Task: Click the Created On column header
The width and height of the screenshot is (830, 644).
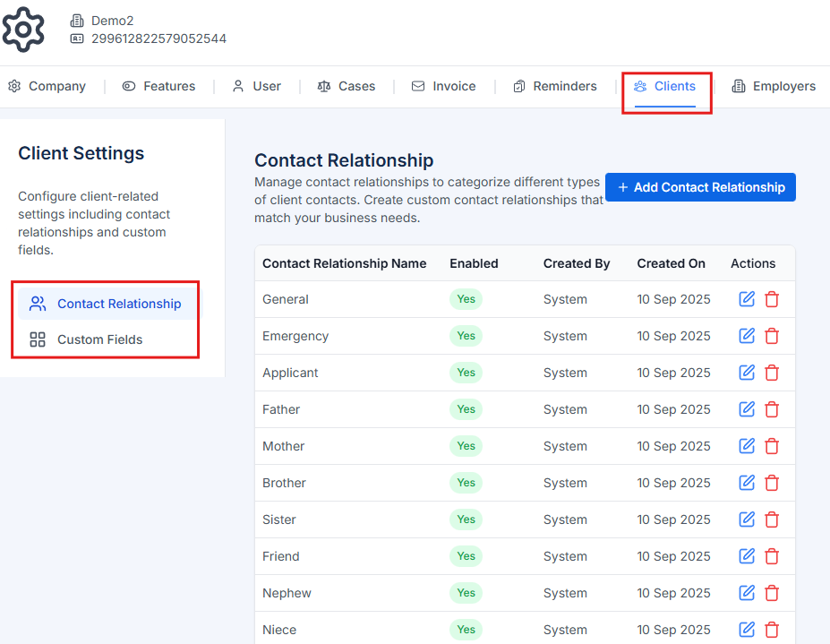Action: (671, 263)
